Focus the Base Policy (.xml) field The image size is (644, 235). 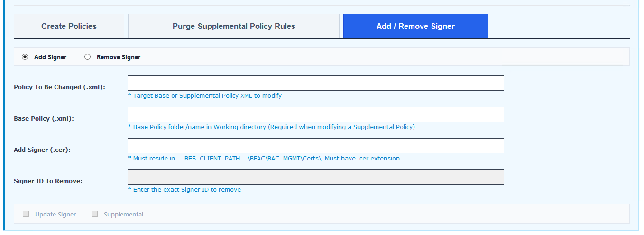tap(316, 114)
